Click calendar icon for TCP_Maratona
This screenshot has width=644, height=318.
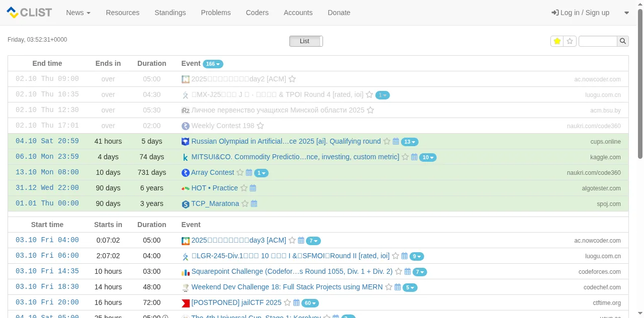tap(254, 204)
